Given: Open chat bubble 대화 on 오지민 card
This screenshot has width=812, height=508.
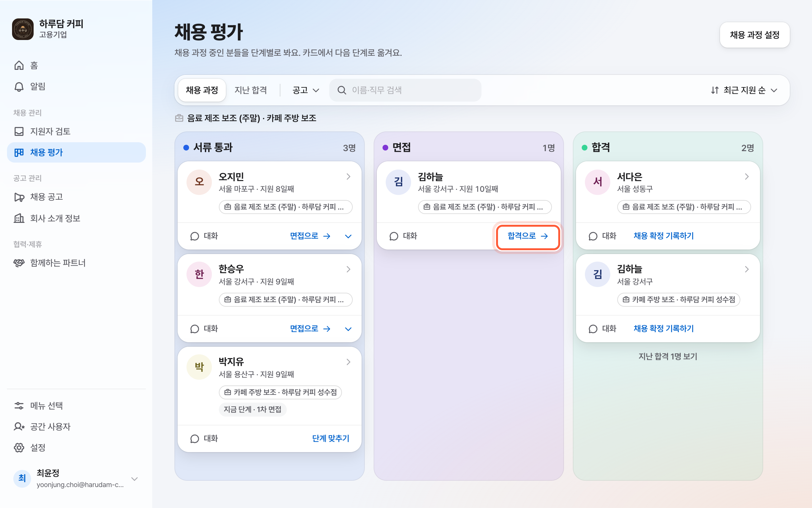Looking at the screenshot, I should [x=204, y=236].
